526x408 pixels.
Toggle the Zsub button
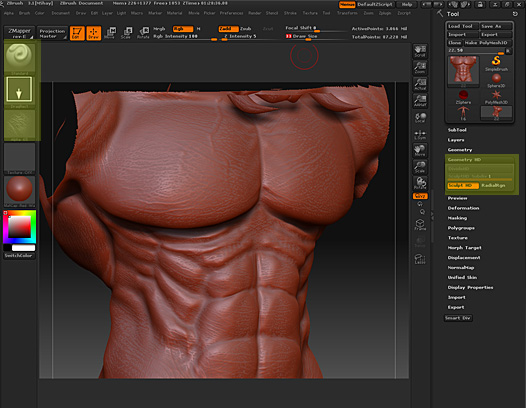tap(246, 29)
